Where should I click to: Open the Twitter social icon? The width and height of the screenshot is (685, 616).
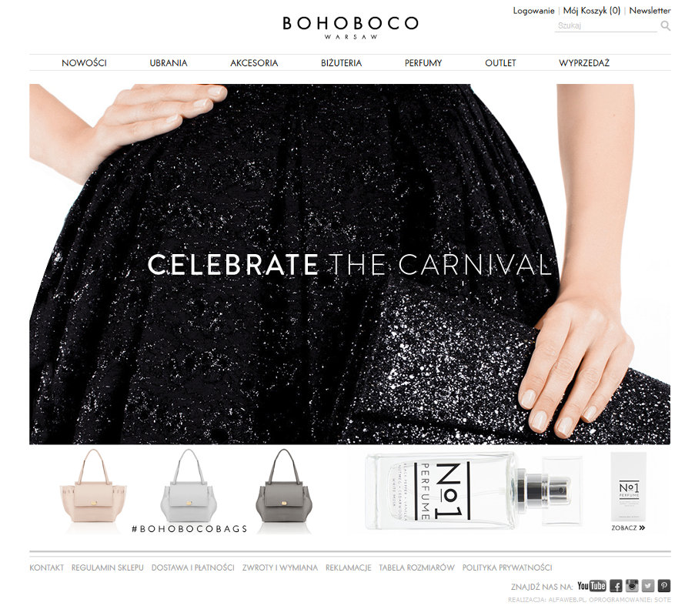[x=648, y=586]
